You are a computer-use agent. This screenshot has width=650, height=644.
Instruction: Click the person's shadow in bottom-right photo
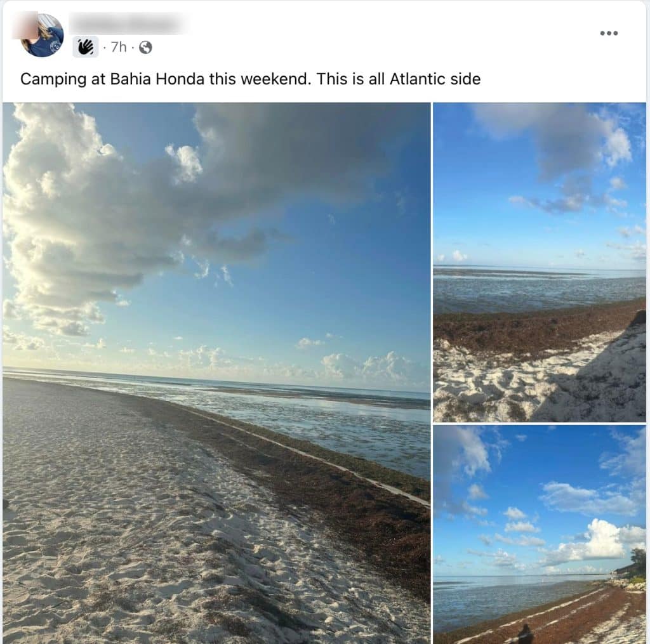525,634
